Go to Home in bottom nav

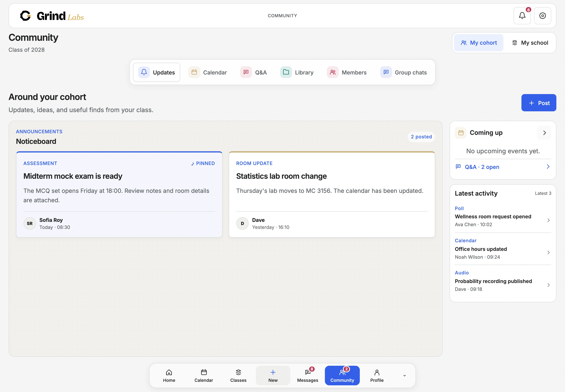(169, 376)
